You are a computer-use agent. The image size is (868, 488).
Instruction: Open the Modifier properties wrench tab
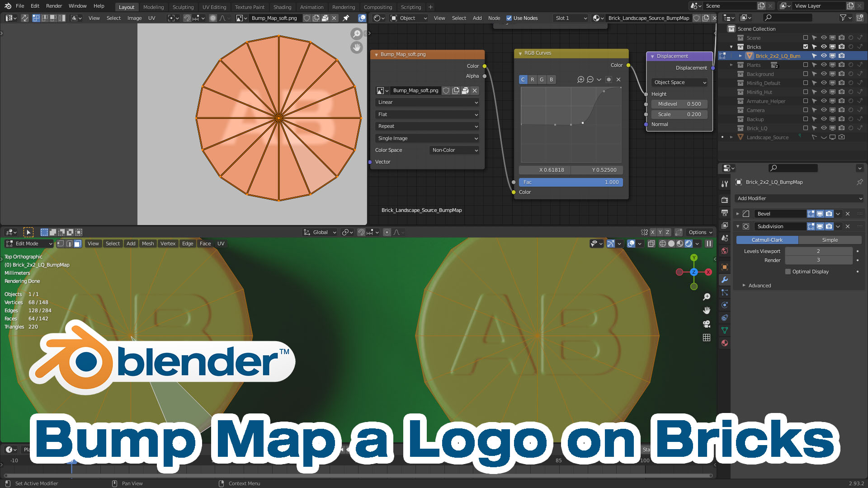725,280
